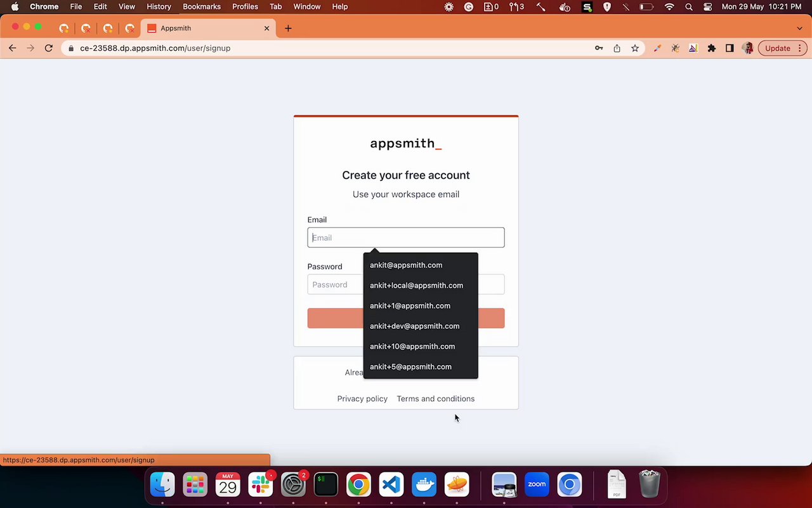This screenshot has width=812, height=508.
Task: Open the Terms and conditions link
Action: [x=436, y=399]
